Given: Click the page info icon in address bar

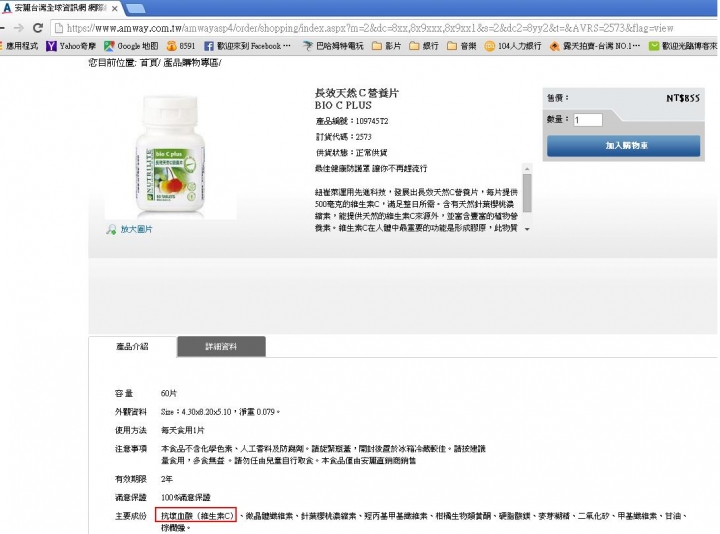Looking at the screenshot, I should tap(59, 28).
